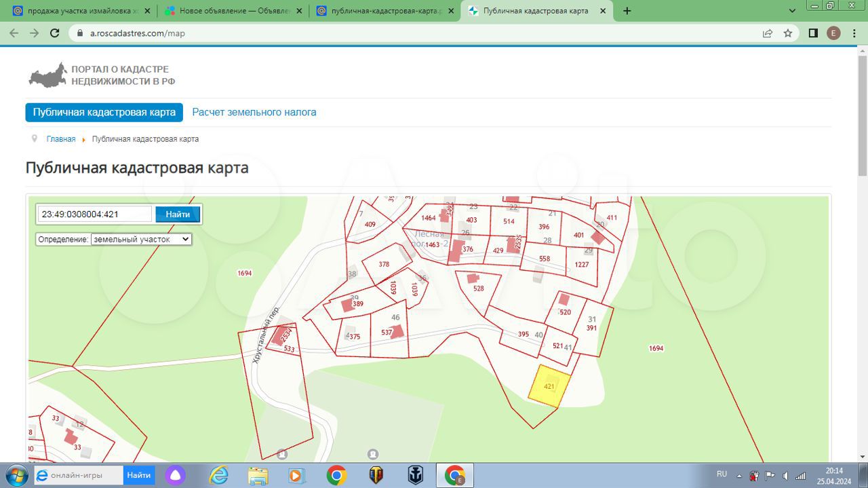The image size is (868, 488).
Task: Open the Chrome profile avatar 'E'
Action: (x=833, y=33)
